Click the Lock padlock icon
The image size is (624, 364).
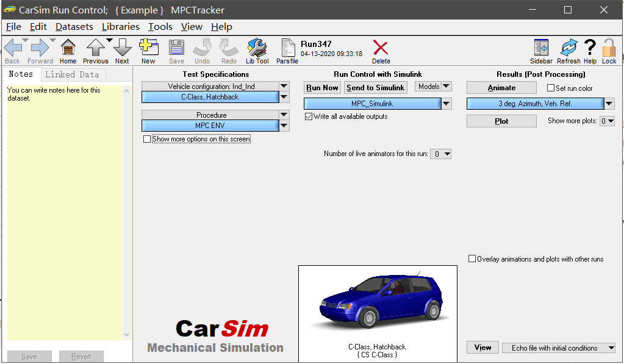pos(609,48)
